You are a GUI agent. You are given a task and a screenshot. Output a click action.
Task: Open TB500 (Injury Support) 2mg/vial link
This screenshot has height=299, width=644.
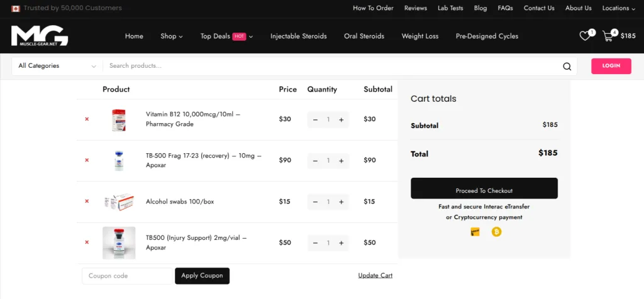click(x=196, y=242)
